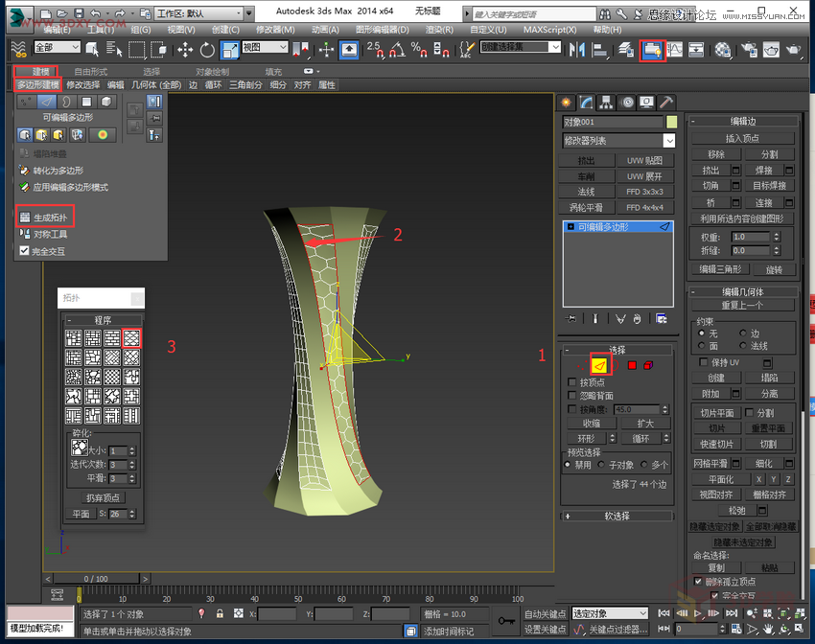815x644 pixels.
Task: Enable the 按顶点 selection checkbox
Action: [571, 382]
